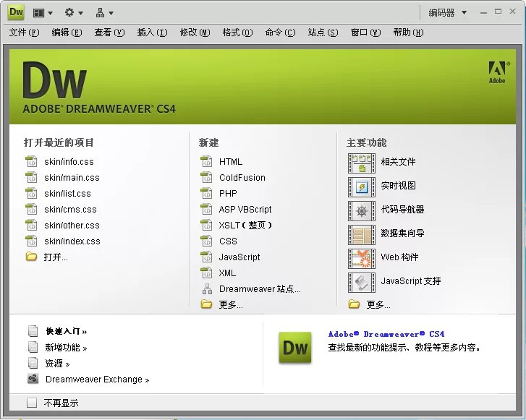Click the file icon beside skin/other.css
Image resolution: width=526 pixels, height=420 pixels.
(x=31, y=225)
